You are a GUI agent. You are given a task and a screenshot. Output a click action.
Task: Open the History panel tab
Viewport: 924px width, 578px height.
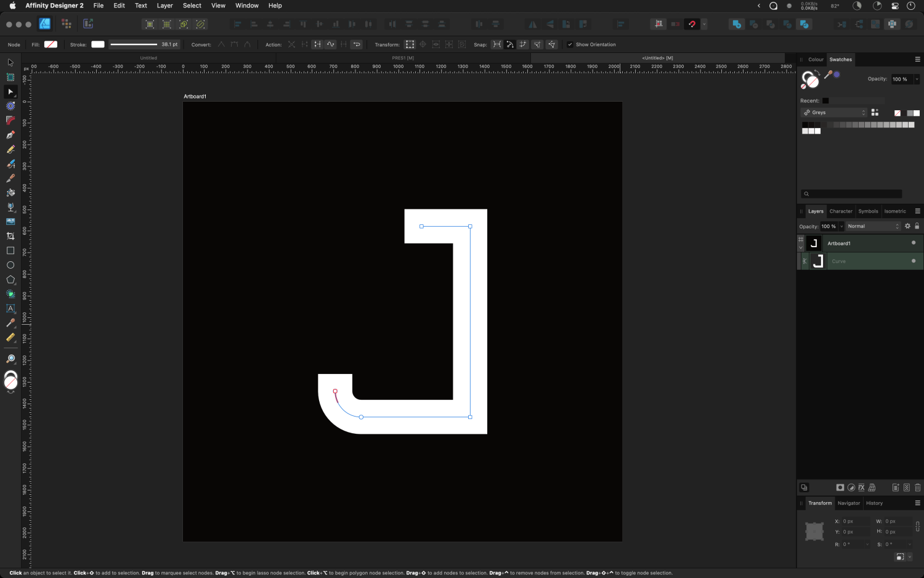pos(874,503)
